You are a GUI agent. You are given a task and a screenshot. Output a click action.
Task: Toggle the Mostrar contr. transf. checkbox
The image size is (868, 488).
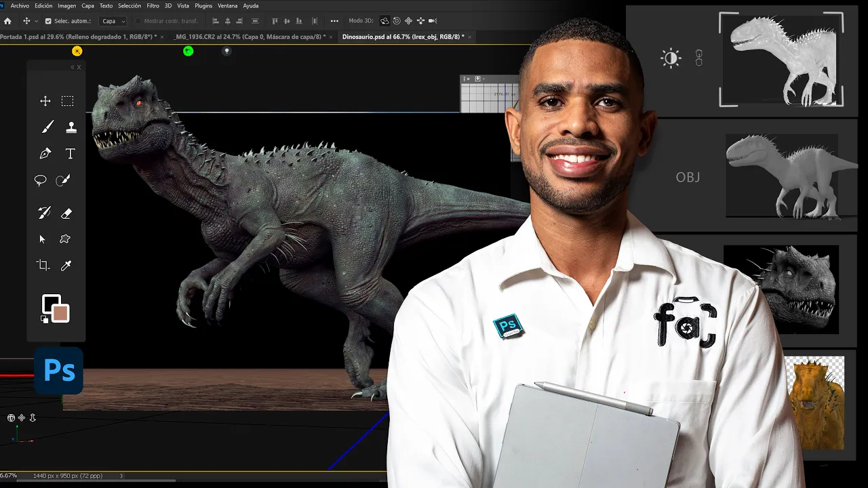[x=138, y=21]
